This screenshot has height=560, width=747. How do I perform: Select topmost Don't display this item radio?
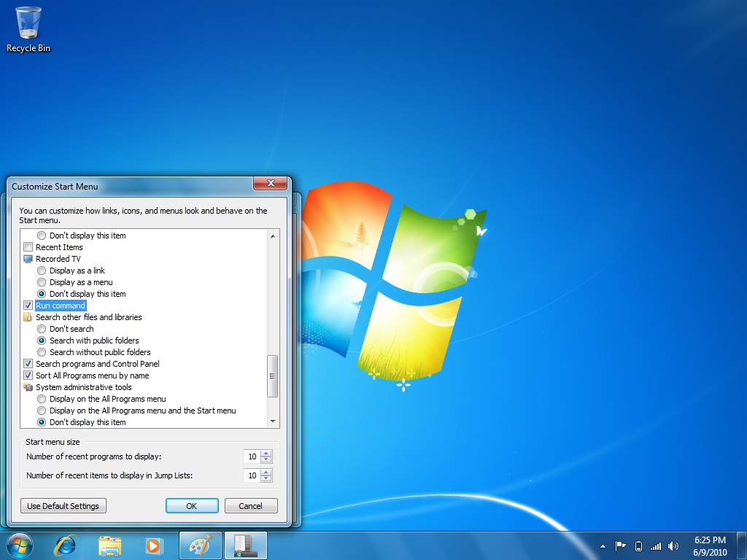pos(42,236)
